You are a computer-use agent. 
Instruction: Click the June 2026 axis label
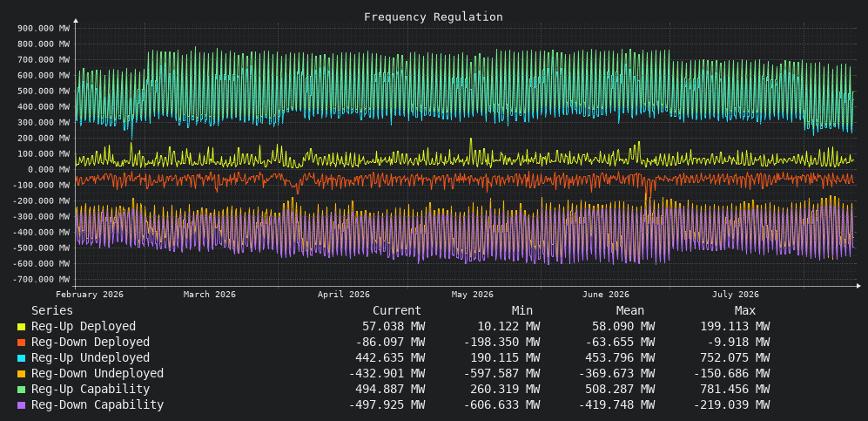click(x=606, y=294)
